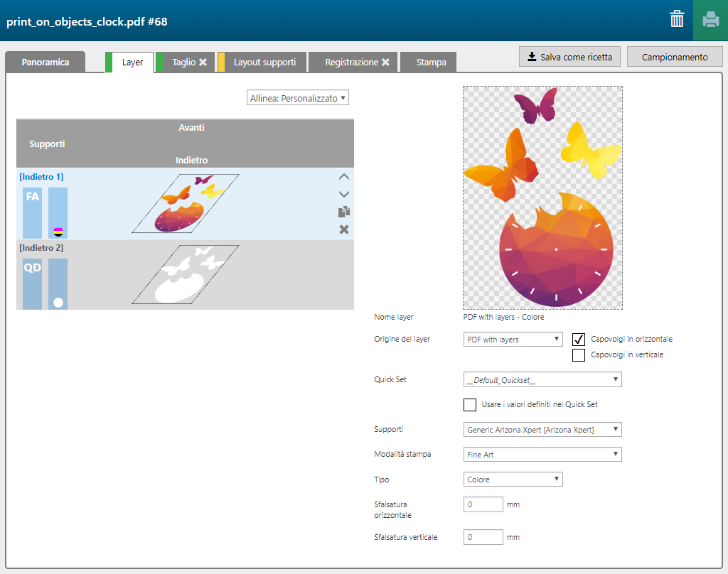
Task: Open the Registrazione tab
Action: point(353,63)
